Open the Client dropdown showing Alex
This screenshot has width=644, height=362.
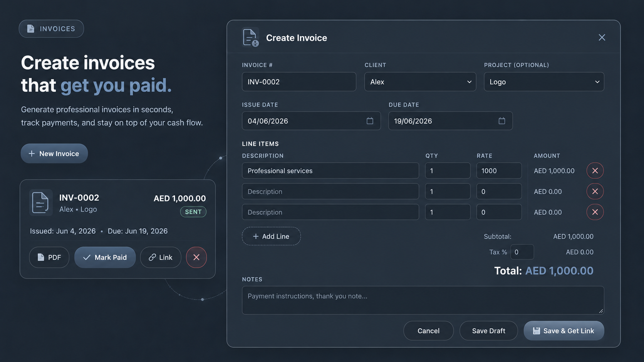[420, 82]
